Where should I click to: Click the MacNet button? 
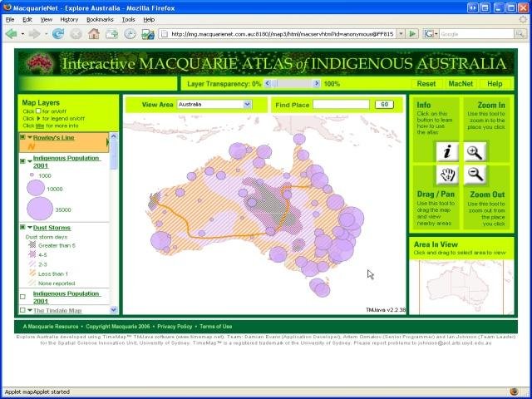point(461,84)
